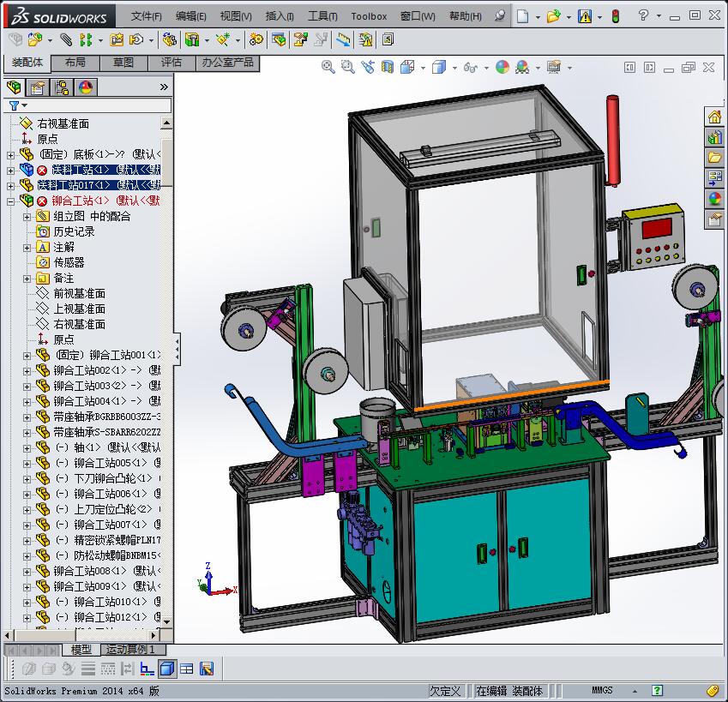
Task: Collapse the 铆合工站<1> assembly node
Action: click(10, 201)
